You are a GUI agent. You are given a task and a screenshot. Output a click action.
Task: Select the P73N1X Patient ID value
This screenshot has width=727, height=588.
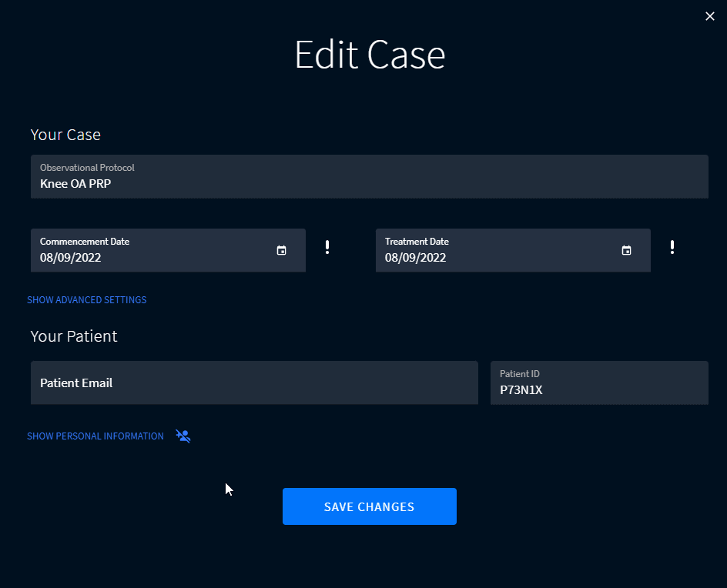tap(521, 390)
